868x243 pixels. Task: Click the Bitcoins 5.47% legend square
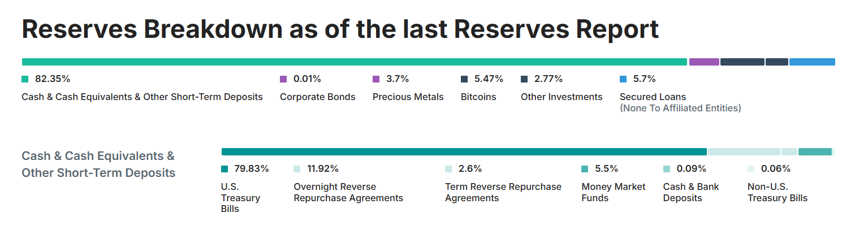(464, 79)
